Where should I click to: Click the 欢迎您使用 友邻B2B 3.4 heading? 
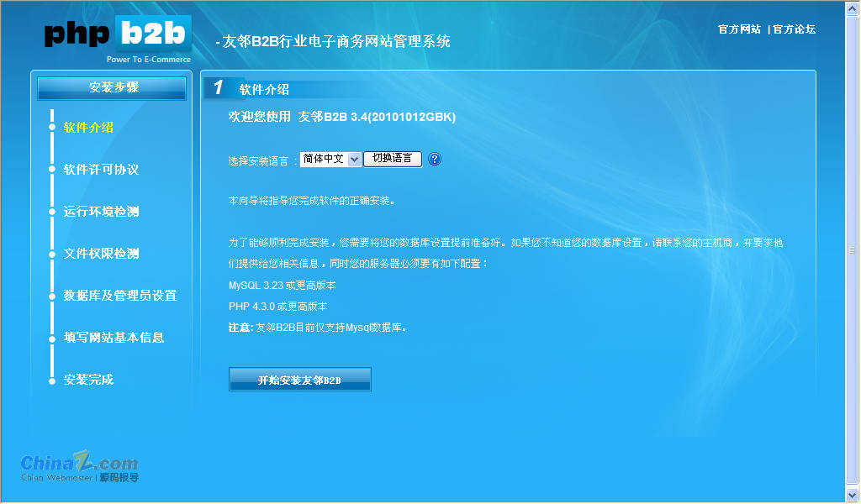pos(342,117)
